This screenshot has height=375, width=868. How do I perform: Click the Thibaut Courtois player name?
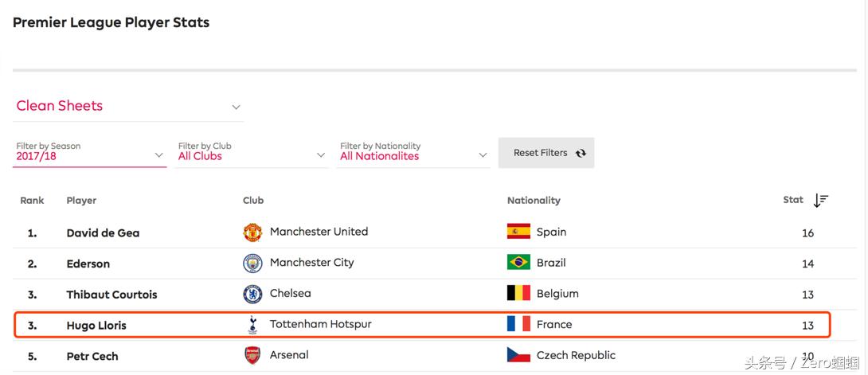click(111, 295)
